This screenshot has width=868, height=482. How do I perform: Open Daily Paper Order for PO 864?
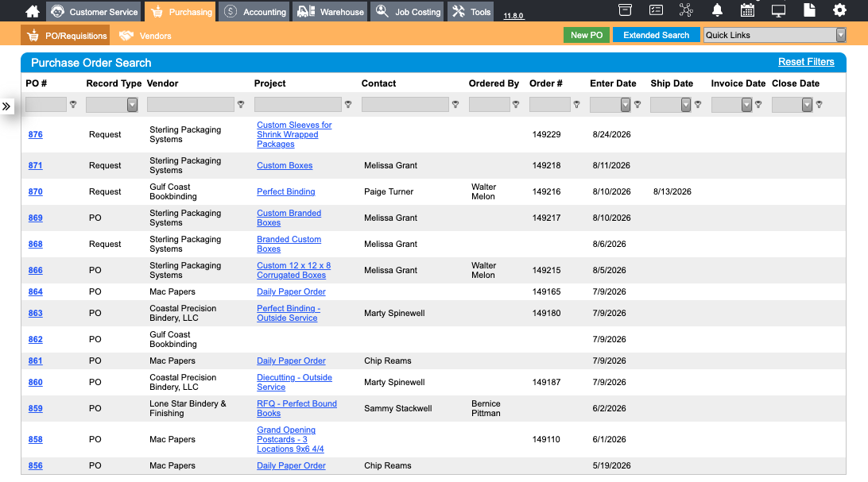(291, 292)
